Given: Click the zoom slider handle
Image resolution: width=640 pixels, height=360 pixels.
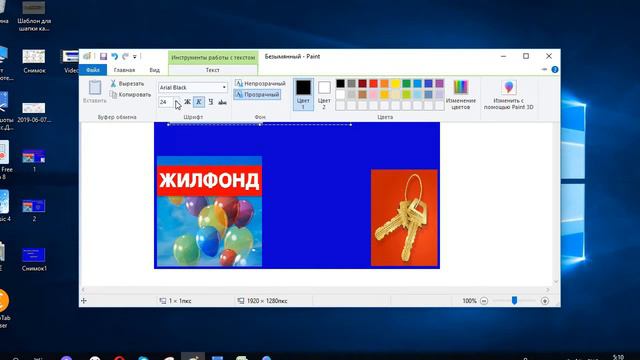Looking at the screenshot, I should click(x=514, y=300).
